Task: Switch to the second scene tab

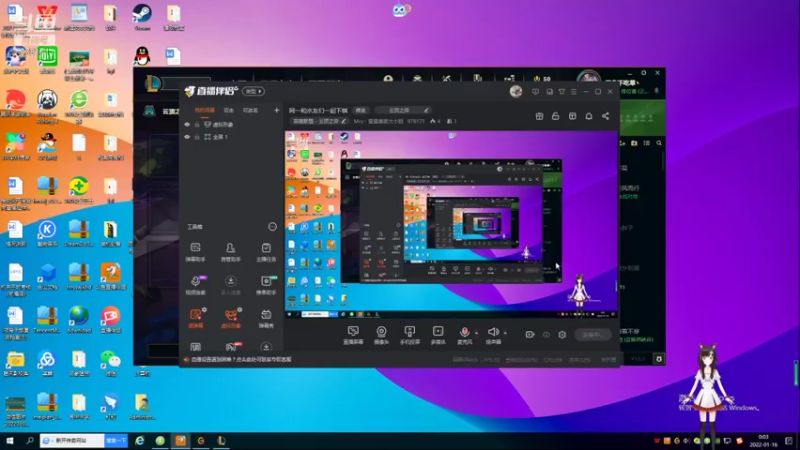Action: coord(229,110)
